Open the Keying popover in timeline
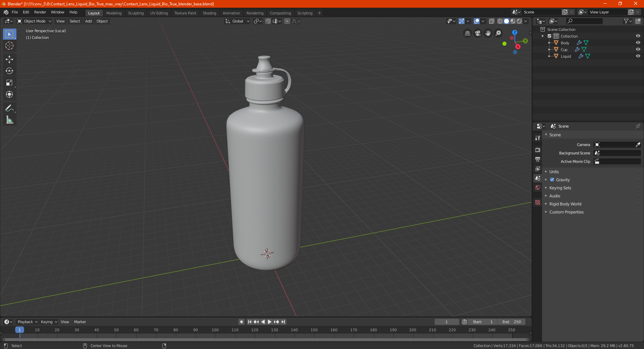This screenshot has width=644, height=349. [x=49, y=322]
